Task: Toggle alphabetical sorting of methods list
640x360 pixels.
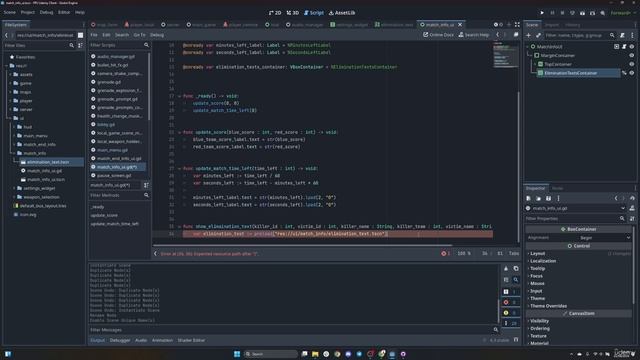Action: (146, 185)
